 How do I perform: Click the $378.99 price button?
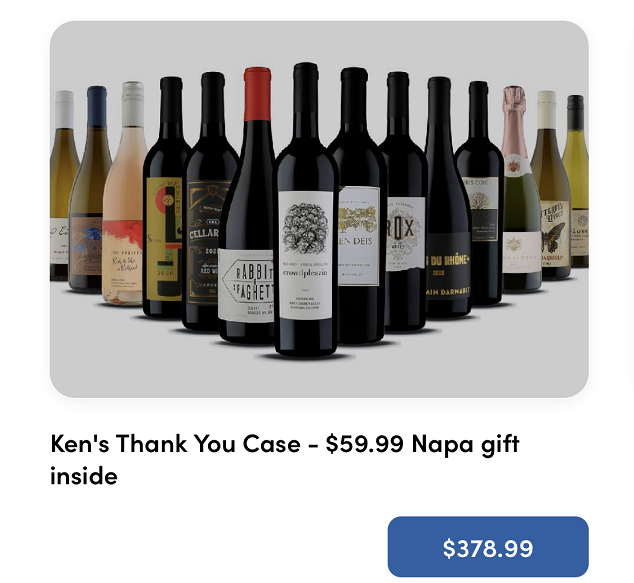pyautogui.click(x=488, y=546)
